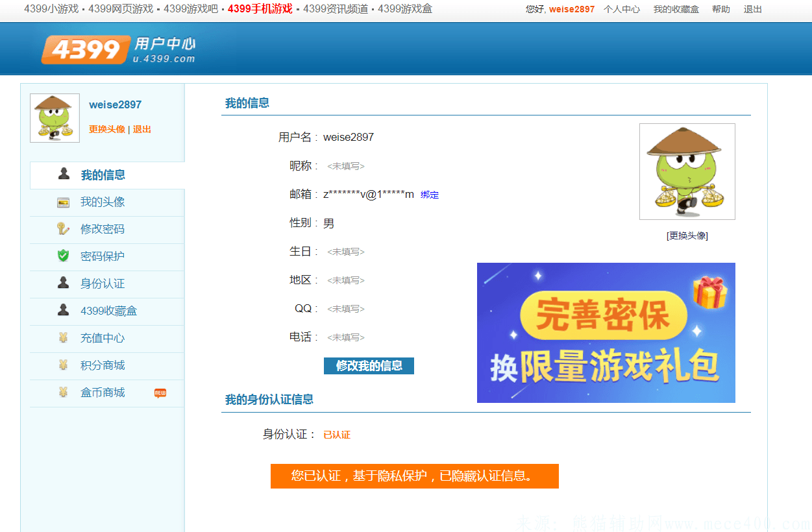Image resolution: width=812 pixels, height=532 pixels.
Task: Click the 4399 logo in the header
Action: (85, 49)
